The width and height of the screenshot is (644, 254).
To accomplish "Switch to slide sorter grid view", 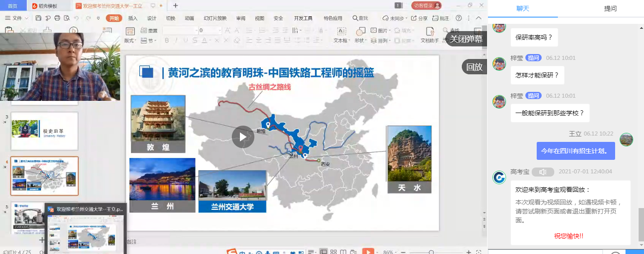I will pos(333,252).
